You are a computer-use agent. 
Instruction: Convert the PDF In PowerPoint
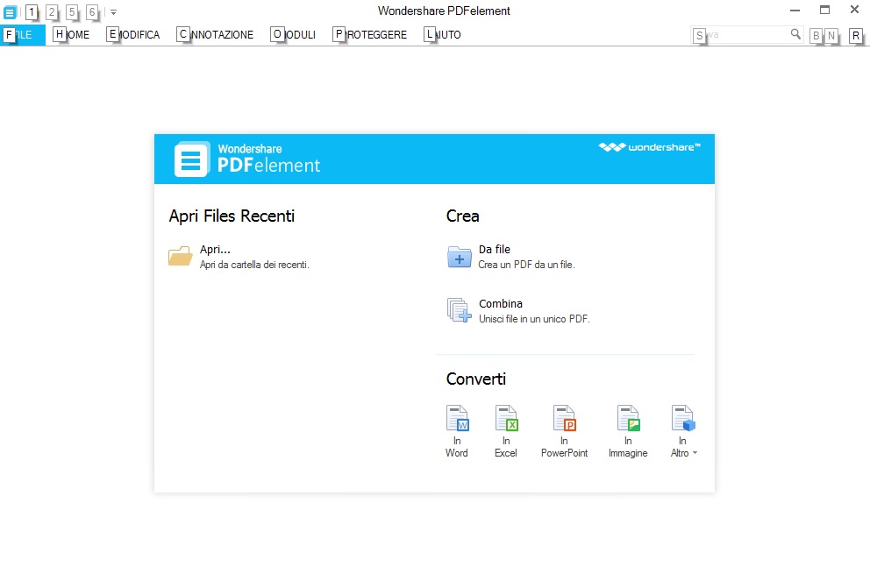click(564, 431)
